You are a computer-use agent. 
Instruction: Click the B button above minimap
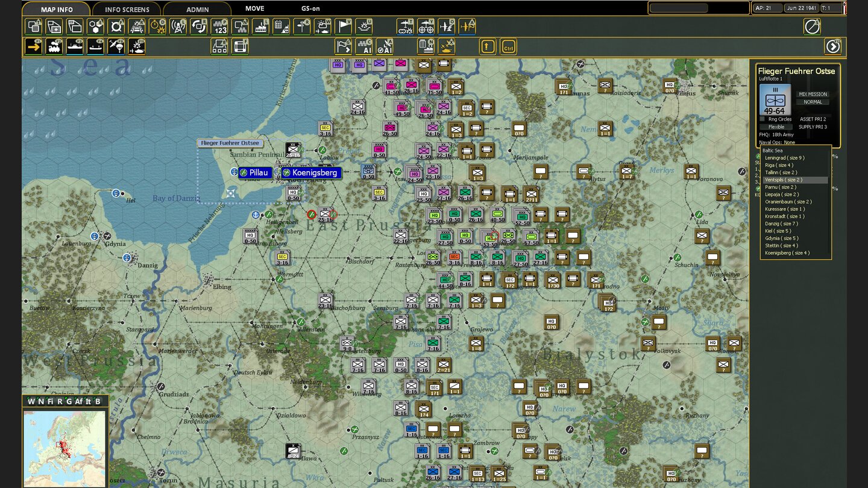pos(98,401)
